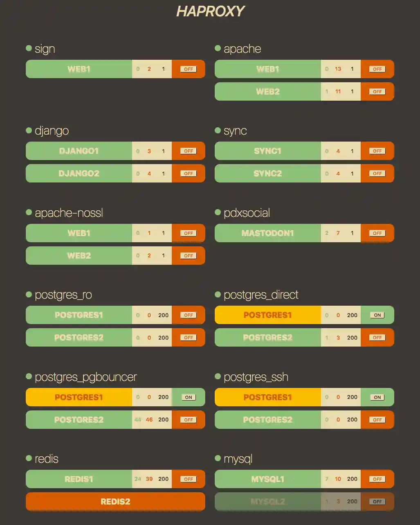Switch the MASTODON1 OFF toggle
Screen dimensions: 420x525
(x=377, y=233)
